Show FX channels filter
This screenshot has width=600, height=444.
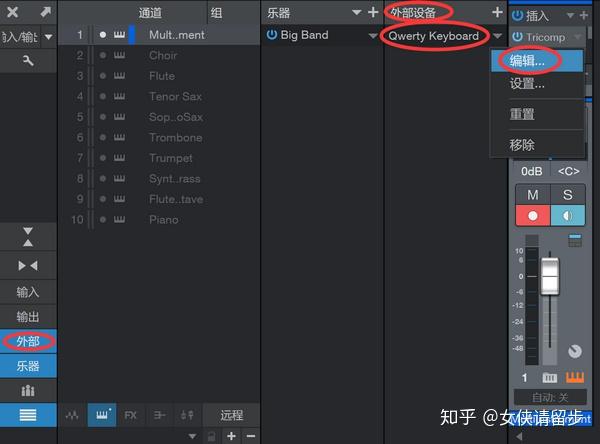pos(130,415)
